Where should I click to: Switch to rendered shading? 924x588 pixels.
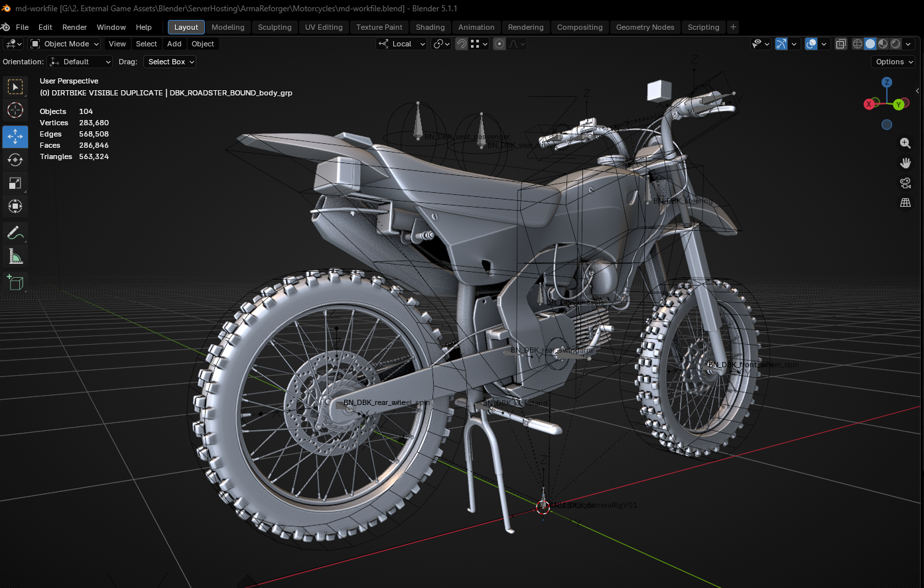point(895,44)
